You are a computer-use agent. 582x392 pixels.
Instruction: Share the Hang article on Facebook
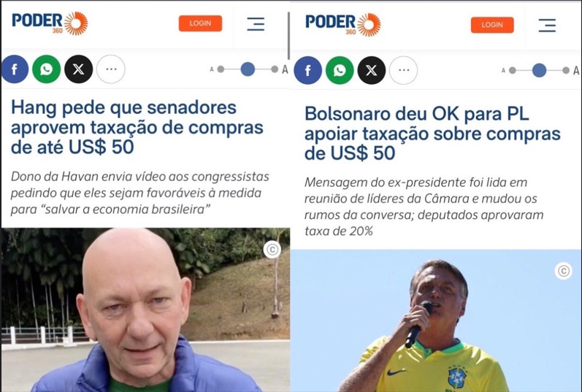15,69
